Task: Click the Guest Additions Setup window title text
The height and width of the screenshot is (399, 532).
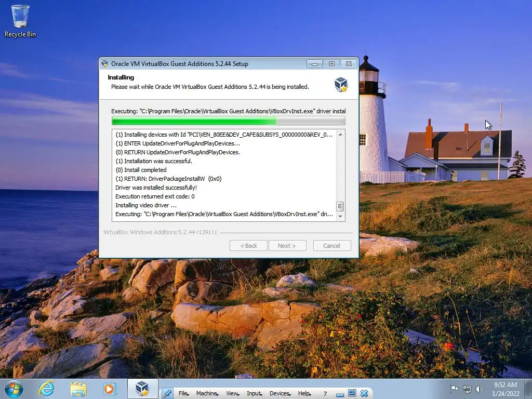Action: click(x=180, y=64)
